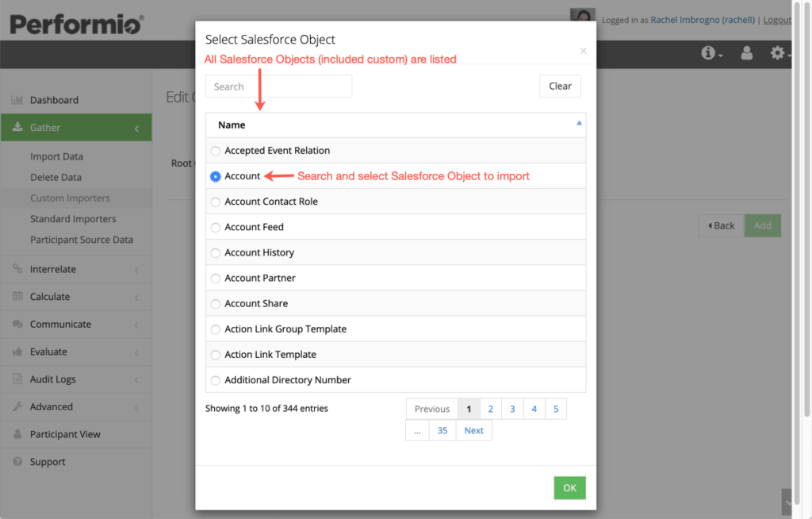Expand the Evaluate menu chevron
Image resolution: width=812 pixels, height=519 pixels.
(136, 352)
